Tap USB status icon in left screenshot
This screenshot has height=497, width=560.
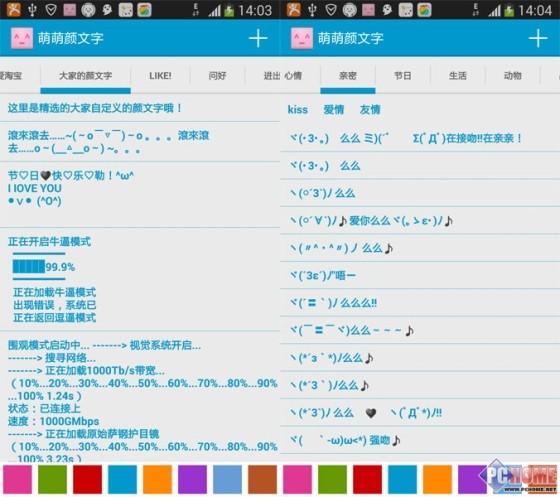point(32,10)
